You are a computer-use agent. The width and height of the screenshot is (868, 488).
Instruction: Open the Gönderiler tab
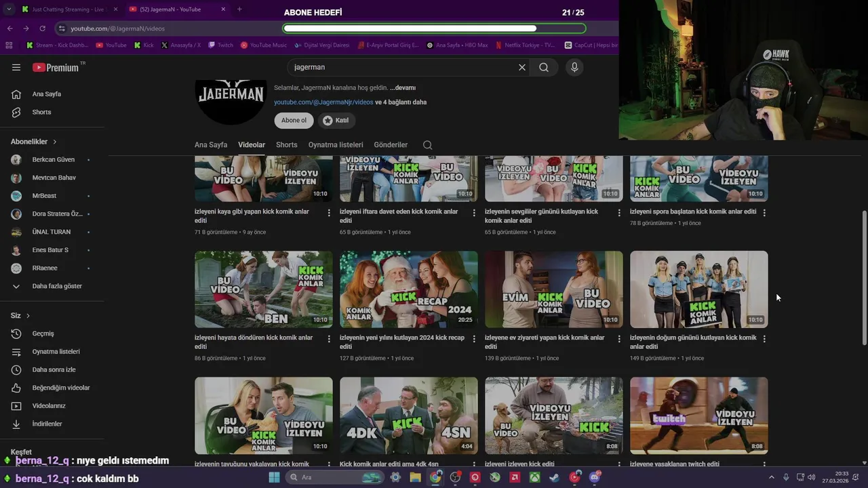pyautogui.click(x=391, y=145)
